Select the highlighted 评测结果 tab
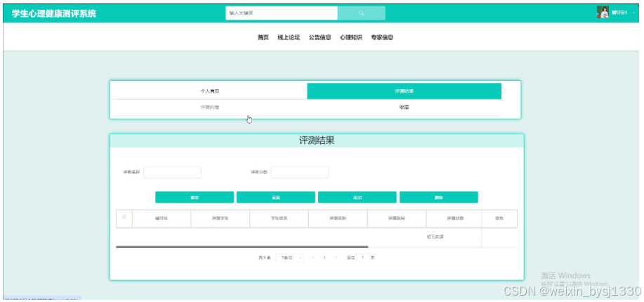This screenshot has width=644, height=302. click(x=404, y=91)
